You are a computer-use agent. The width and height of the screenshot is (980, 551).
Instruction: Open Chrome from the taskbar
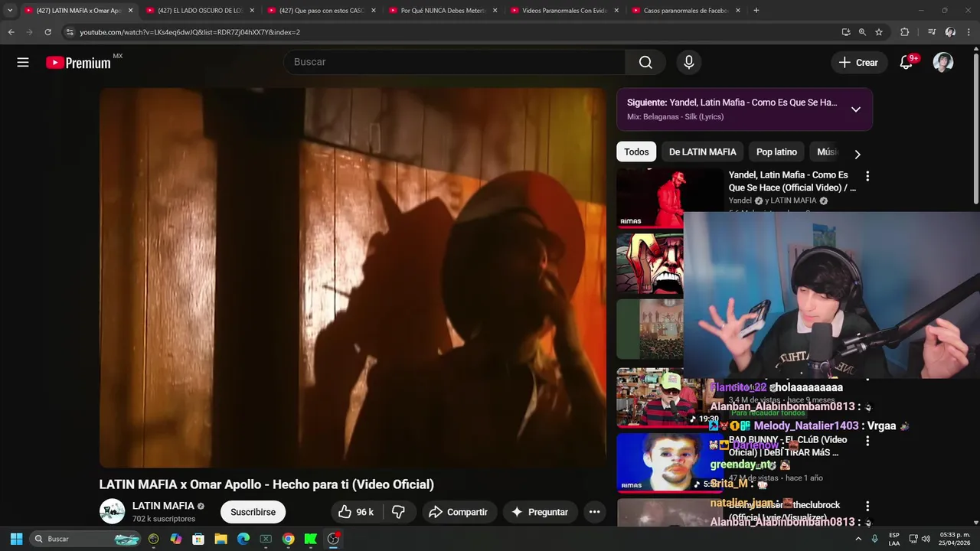[x=288, y=539]
